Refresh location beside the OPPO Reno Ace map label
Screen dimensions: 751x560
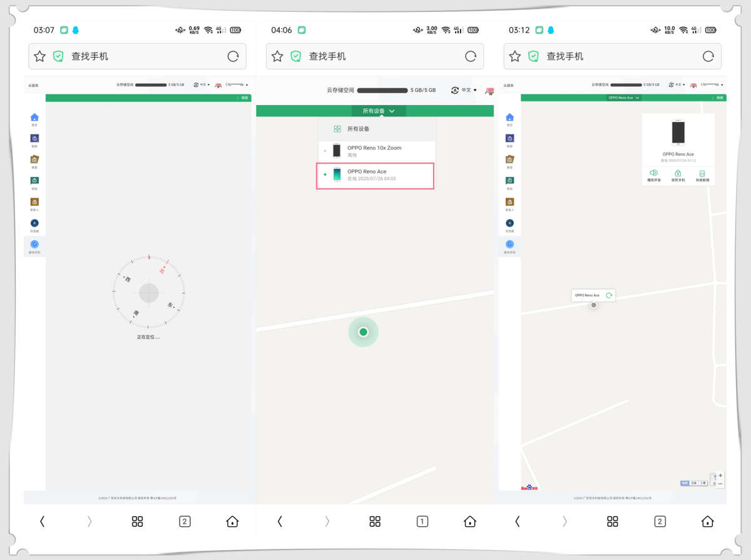pyautogui.click(x=608, y=295)
